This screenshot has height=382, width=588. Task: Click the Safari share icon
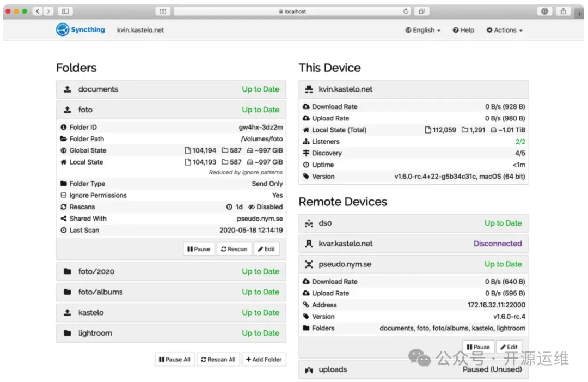click(563, 11)
